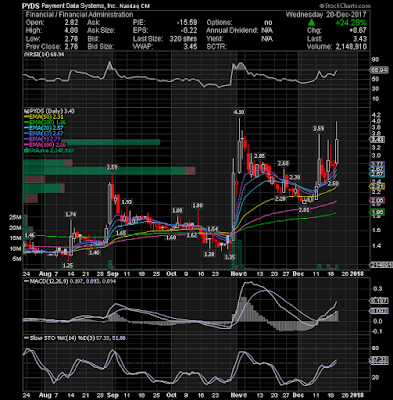
Task: Click the green EMA(200) legend entry
Action: (46, 122)
